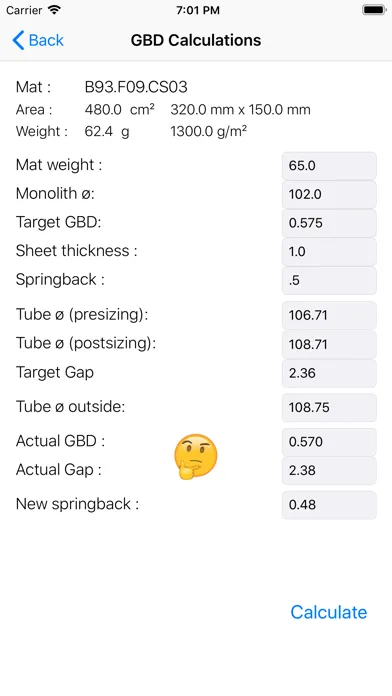Screen dimensions: 392x696
Task: Tap the Tube ø postsizing field
Action: pyautogui.click(x=329, y=344)
